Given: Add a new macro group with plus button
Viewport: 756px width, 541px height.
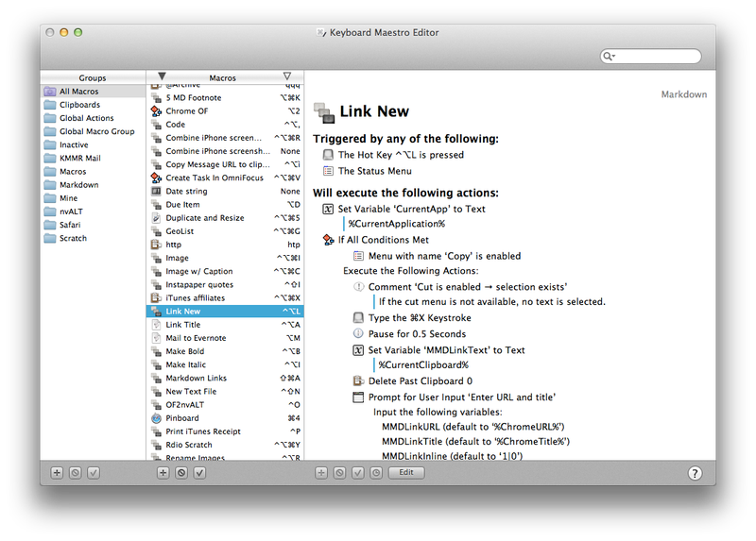Looking at the screenshot, I should [57, 473].
